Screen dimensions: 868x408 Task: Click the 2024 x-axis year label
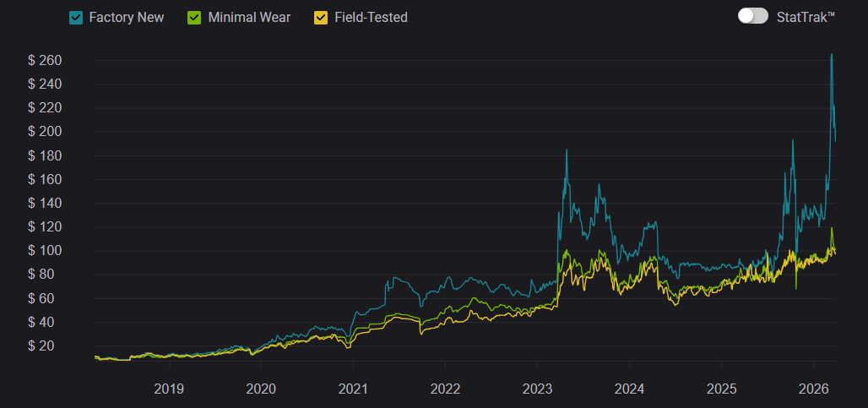click(x=629, y=389)
